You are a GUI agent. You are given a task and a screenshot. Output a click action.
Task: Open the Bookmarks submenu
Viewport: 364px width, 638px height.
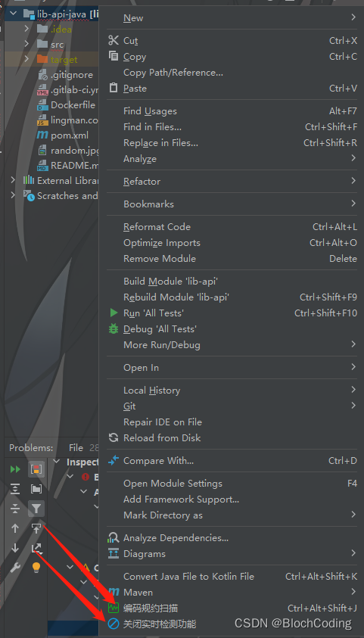(x=232, y=204)
